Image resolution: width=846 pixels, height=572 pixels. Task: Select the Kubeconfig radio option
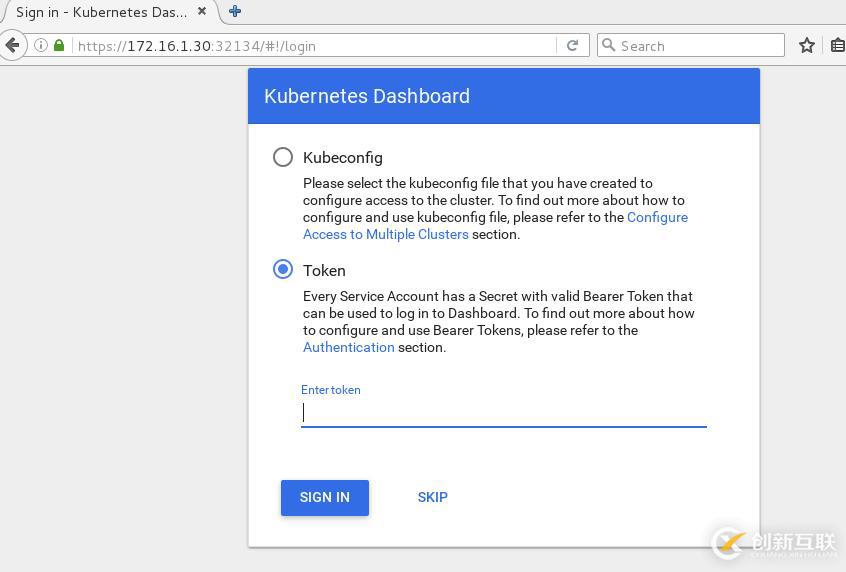tap(283, 157)
